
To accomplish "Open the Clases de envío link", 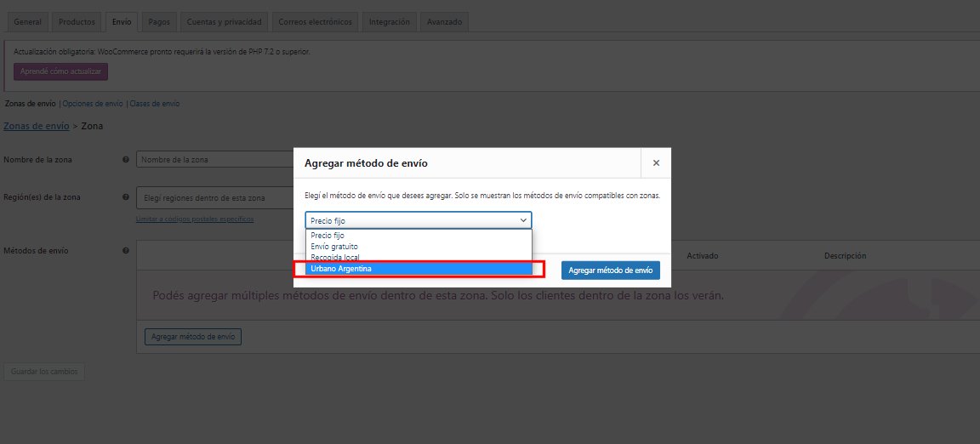I will click(x=154, y=104).
